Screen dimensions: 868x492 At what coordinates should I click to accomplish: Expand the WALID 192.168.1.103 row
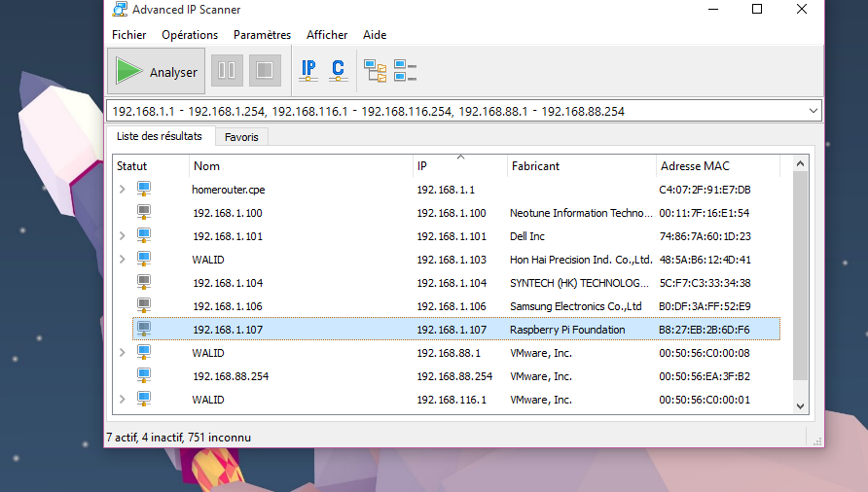[x=123, y=259]
